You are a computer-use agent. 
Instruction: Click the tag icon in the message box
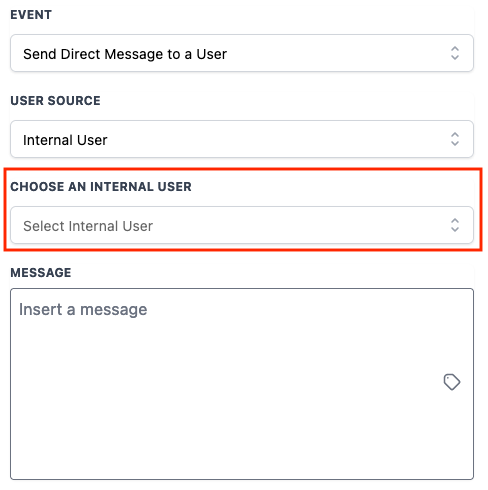click(x=451, y=382)
